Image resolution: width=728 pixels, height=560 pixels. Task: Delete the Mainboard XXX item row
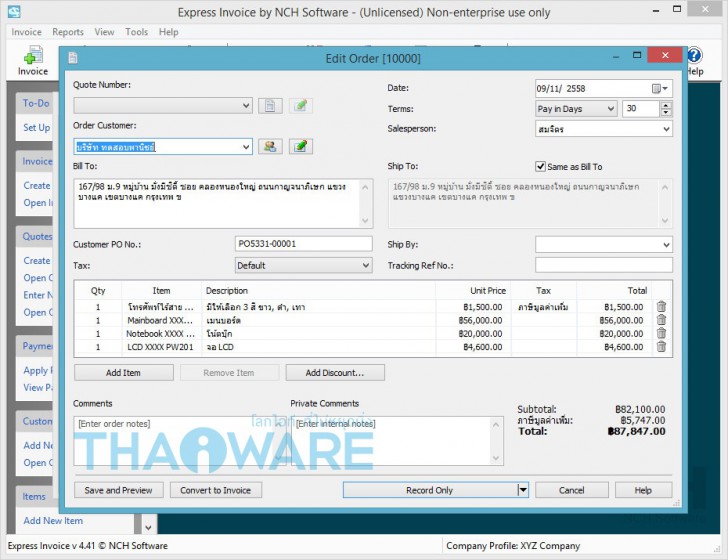(661, 320)
